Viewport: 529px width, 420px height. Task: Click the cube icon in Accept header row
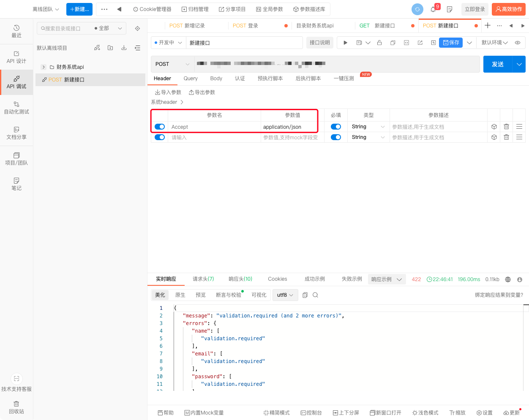[x=494, y=127]
